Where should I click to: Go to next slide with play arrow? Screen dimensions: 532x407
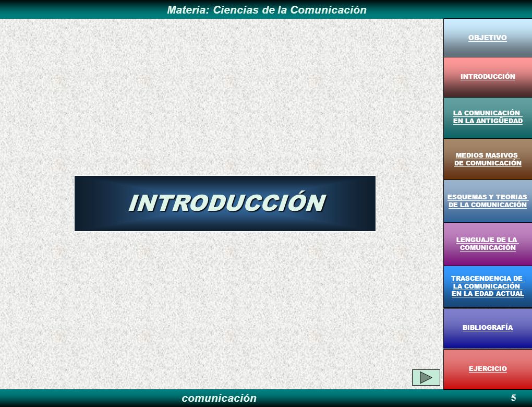[x=426, y=377]
